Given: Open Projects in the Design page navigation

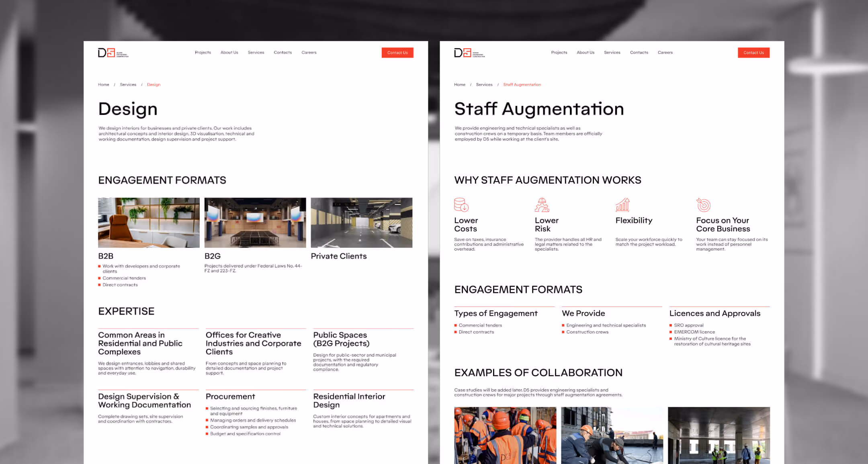Looking at the screenshot, I should point(203,53).
